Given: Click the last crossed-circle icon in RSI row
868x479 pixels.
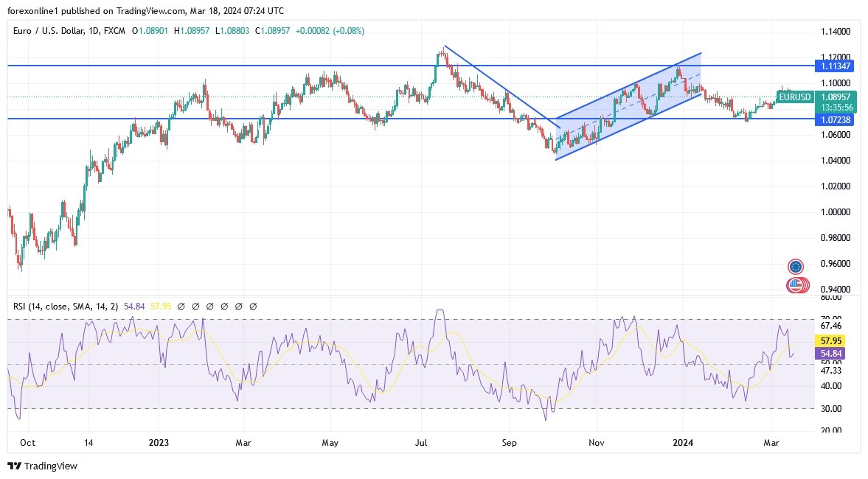Looking at the screenshot, I should click(254, 306).
